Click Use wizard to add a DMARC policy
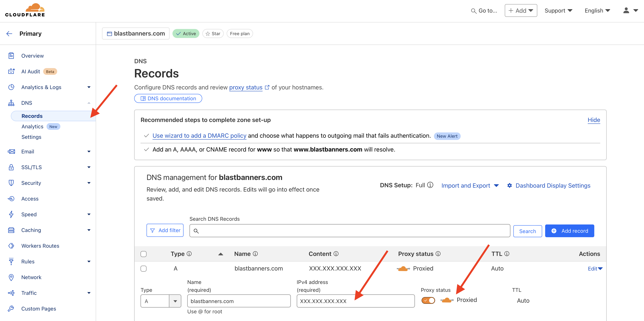 click(199, 135)
